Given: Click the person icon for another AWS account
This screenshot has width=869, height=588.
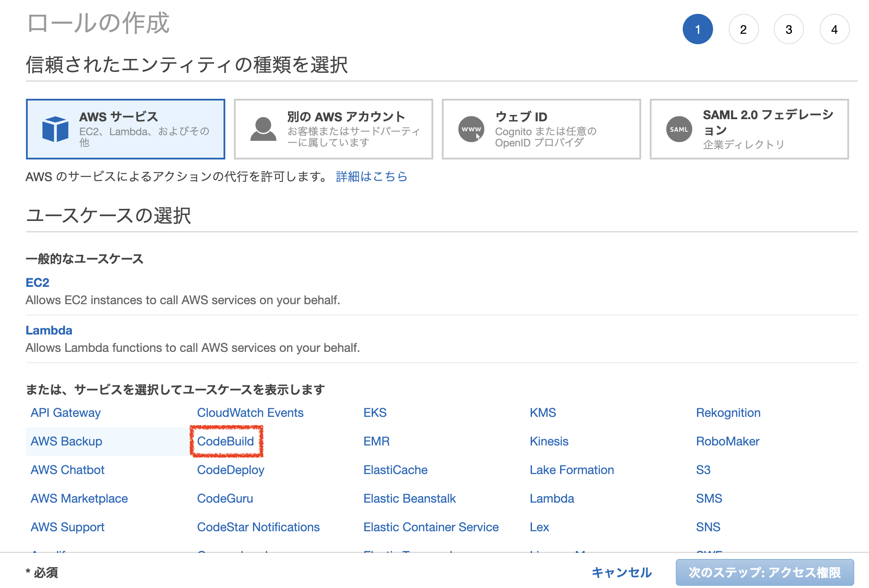Looking at the screenshot, I should (263, 129).
